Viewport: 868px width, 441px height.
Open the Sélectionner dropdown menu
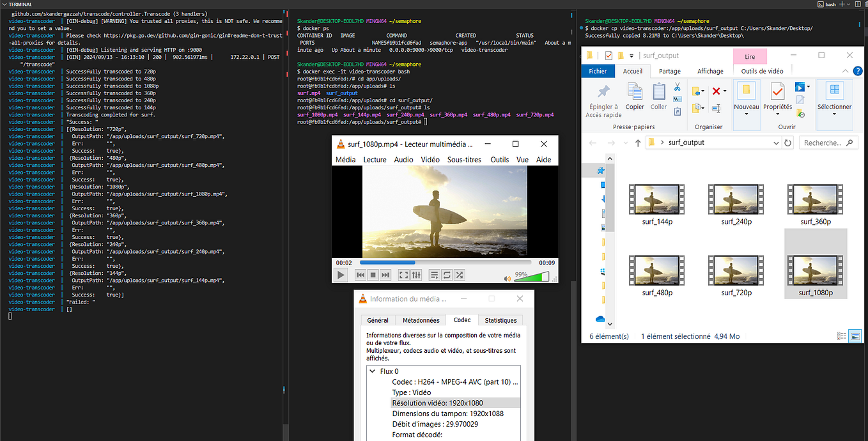pyautogui.click(x=835, y=114)
